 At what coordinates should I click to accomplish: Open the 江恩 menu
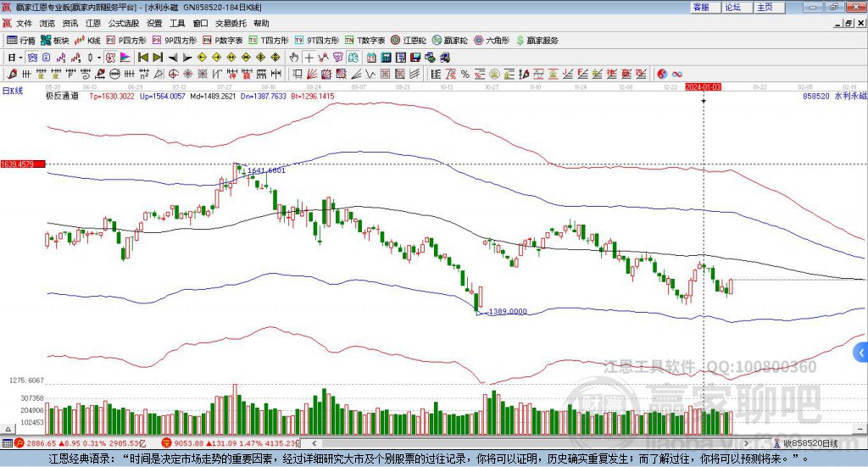click(93, 24)
